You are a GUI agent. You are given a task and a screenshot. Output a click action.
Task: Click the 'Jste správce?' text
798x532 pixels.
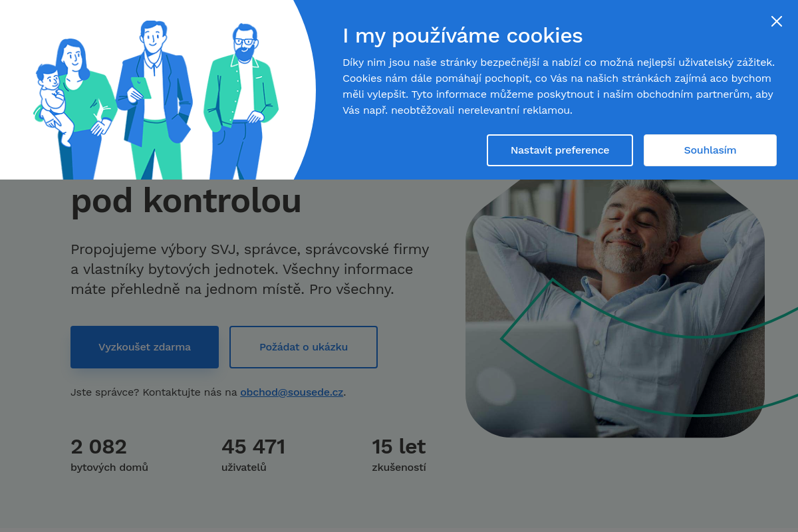coord(104,392)
